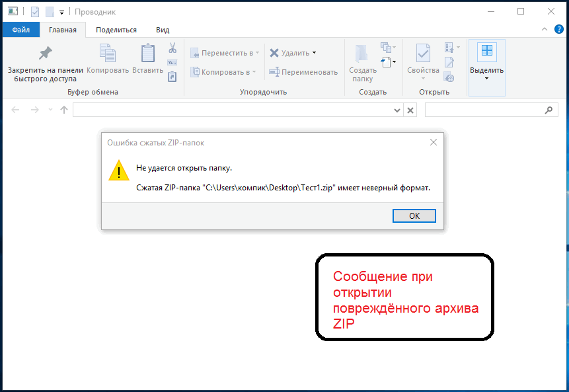
Task: Switch to the Вид (View) tab
Action: pyautogui.click(x=163, y=30)
